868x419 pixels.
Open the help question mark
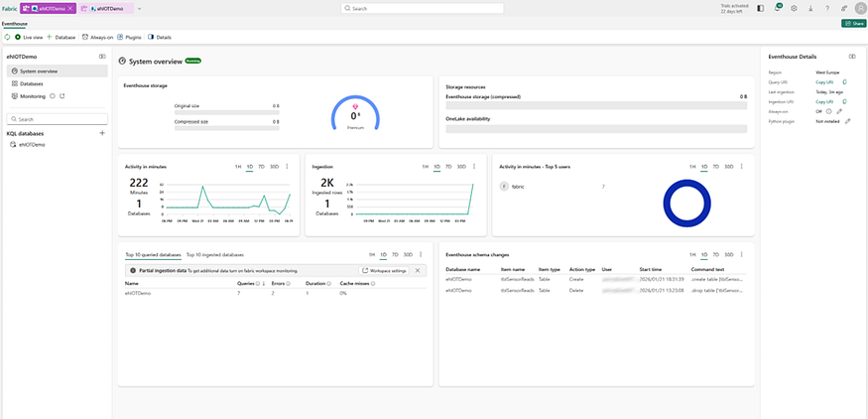(x=827, y=8)
